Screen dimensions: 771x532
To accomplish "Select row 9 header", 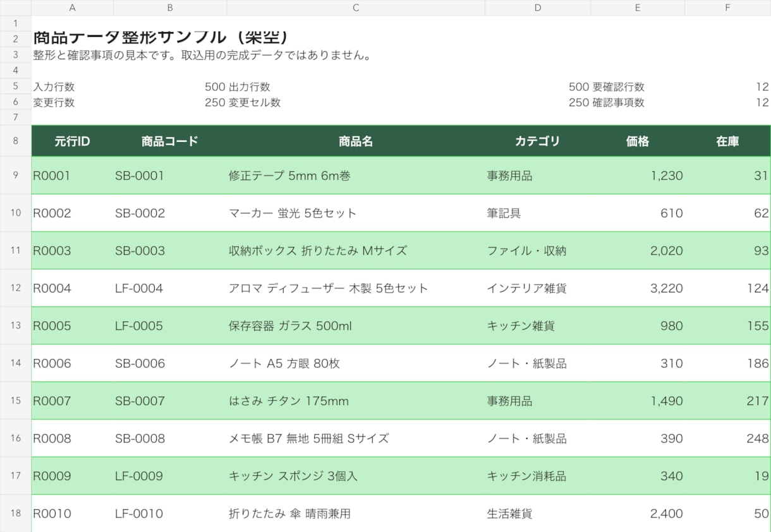I will click(x=16, y=175).
